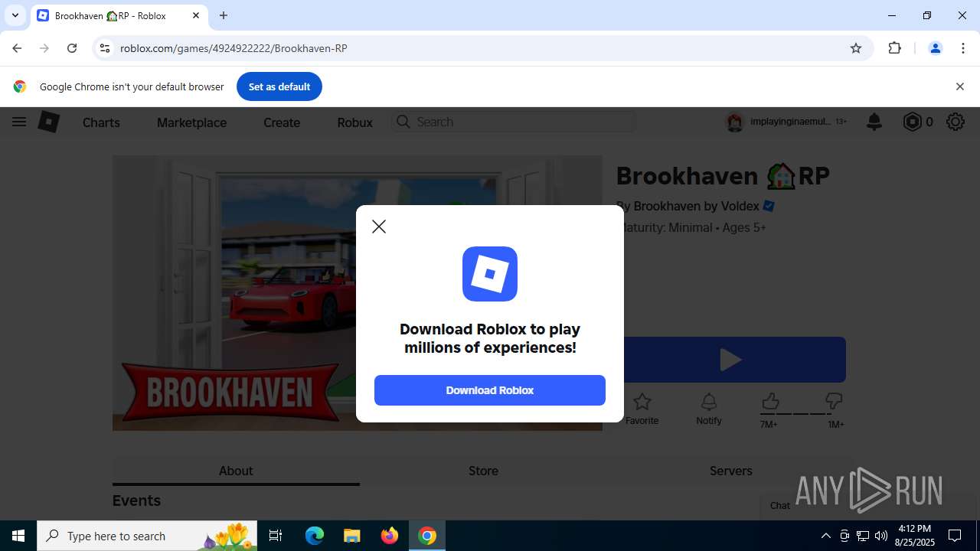Viewport: 980px width, 551px height.
Task: Toggle Notify bell for Brookhaven
Action: click(709, 409)
